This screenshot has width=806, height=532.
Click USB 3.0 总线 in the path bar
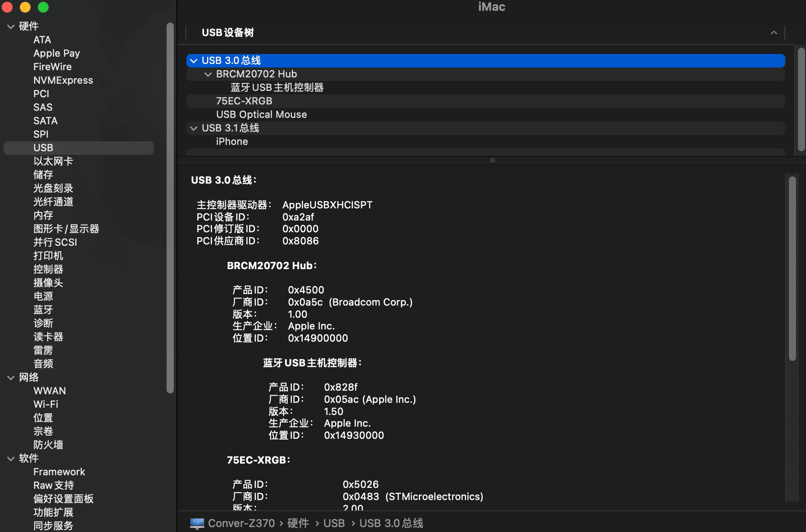(391, 523)
